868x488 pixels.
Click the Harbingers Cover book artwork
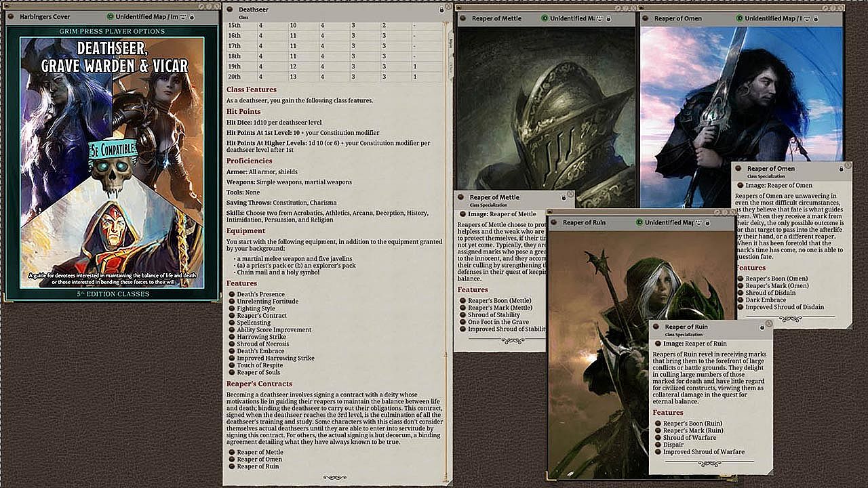coord(112,163)
